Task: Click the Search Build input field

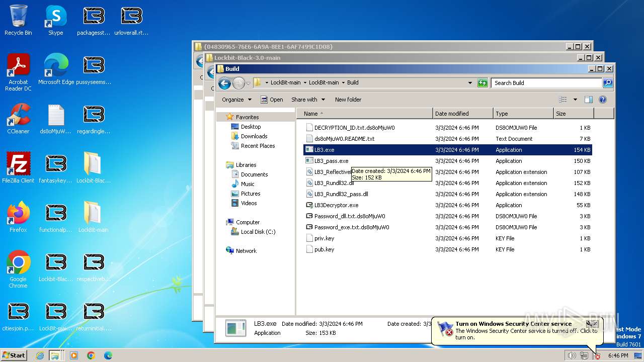Action: [x=546, y=83]
